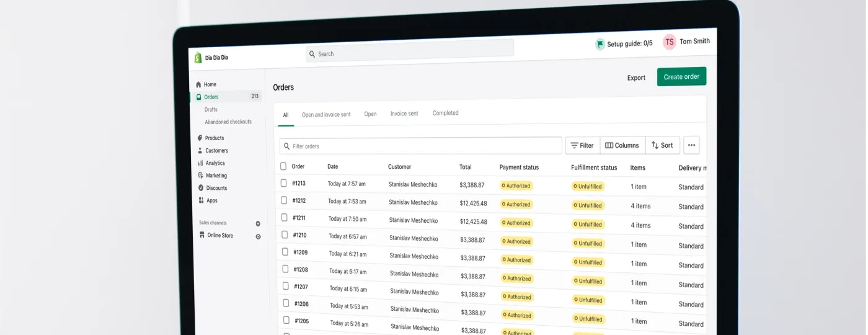Click the Apps grid icon
This screenshot has width=868, height=335.
[201, 200]
